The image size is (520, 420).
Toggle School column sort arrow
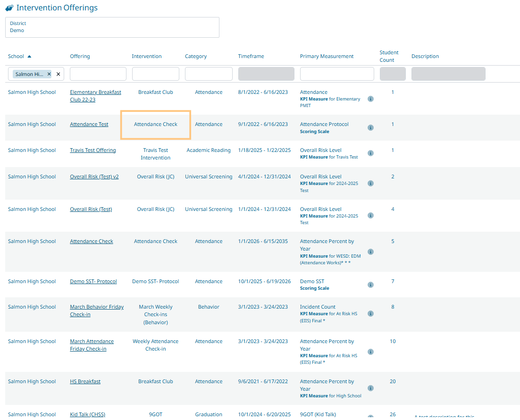pos(29,56)
